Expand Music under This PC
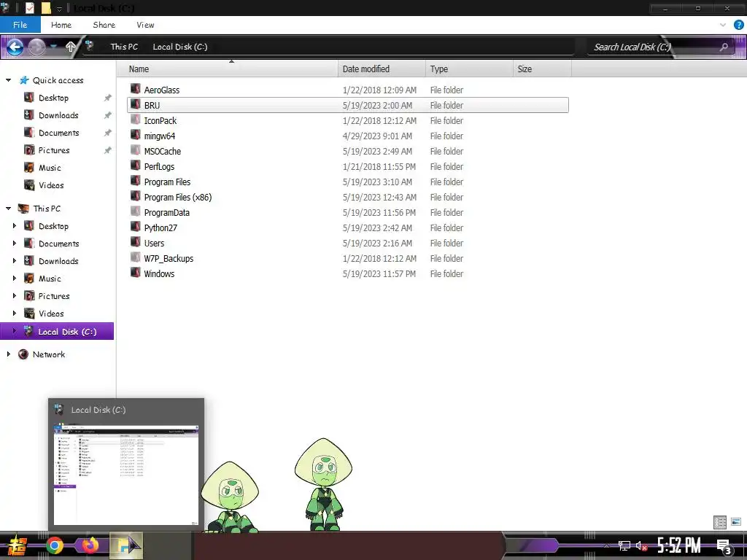747x560 pixels. [15, 278]
